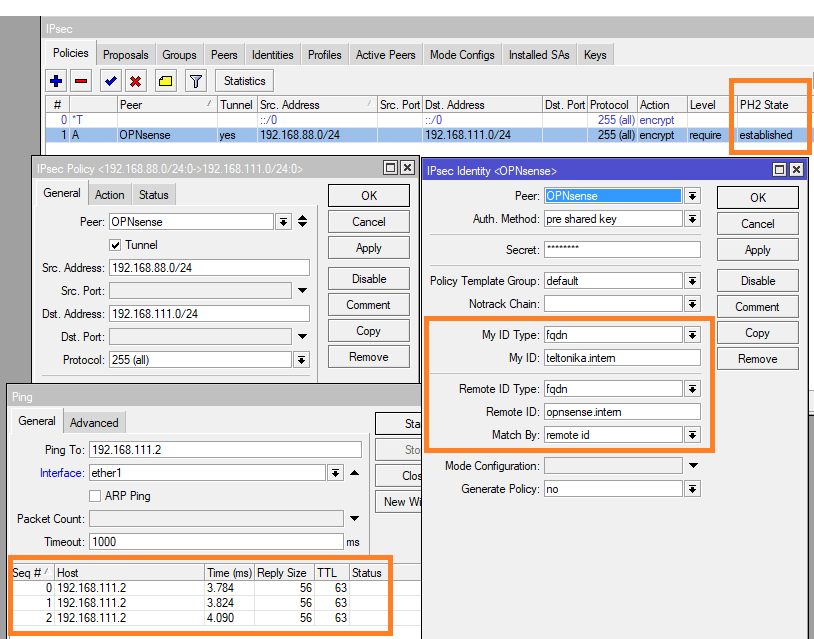
Task: Open Action tab in IPsec Policy window
Action: [110, 195]
